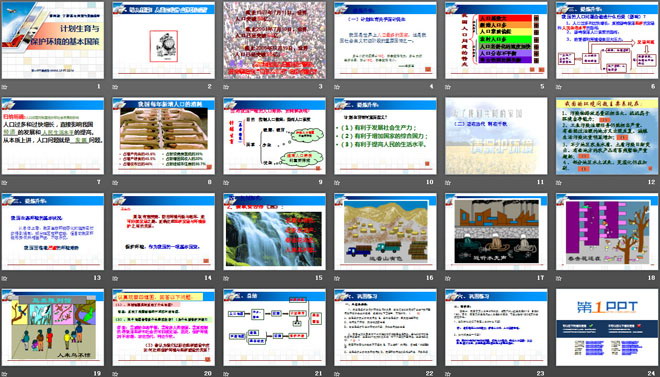Click the animation star icon under slide 8
Image resolution: width=660 pixels, height=377 pixels.
pyautogui.click(x=115, y=183)
